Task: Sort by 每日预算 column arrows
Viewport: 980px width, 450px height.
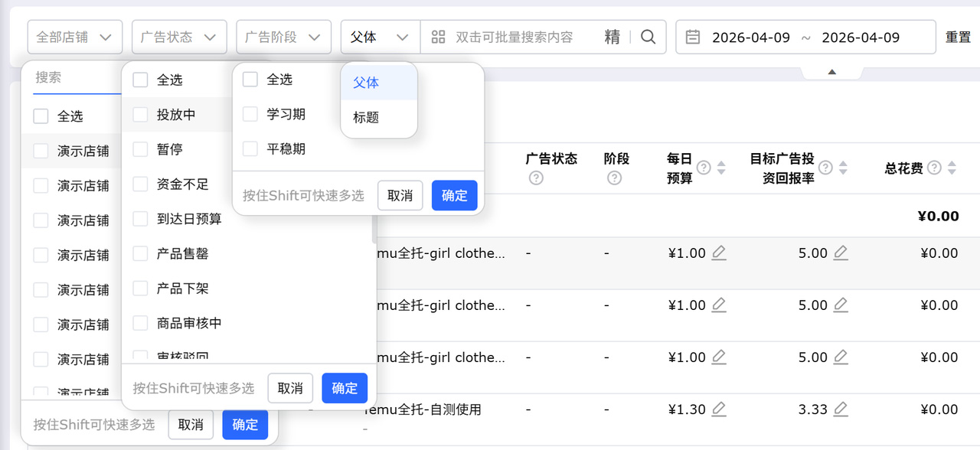Action: click(721, 168)
